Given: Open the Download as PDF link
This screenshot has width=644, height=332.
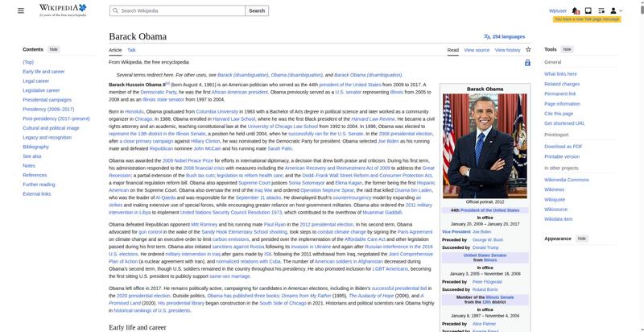Looking at the screenshot, I should (x=563, y=146).
